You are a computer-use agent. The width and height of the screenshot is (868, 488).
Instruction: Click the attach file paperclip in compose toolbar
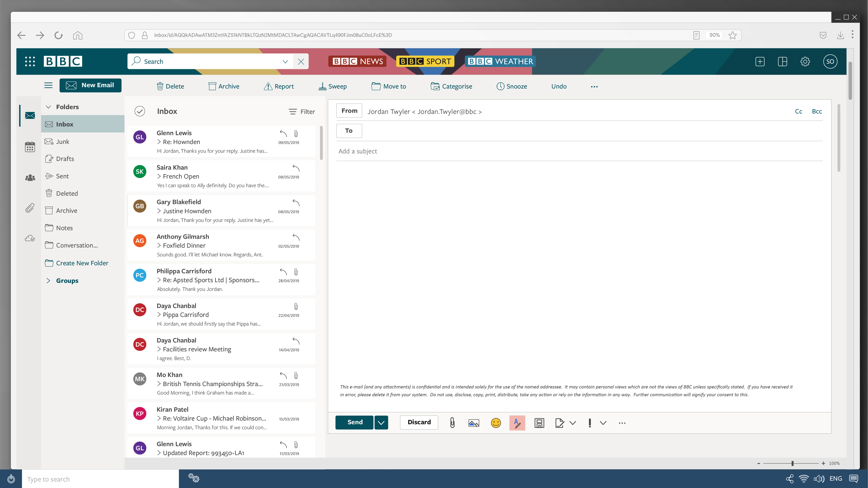[452, 423]
